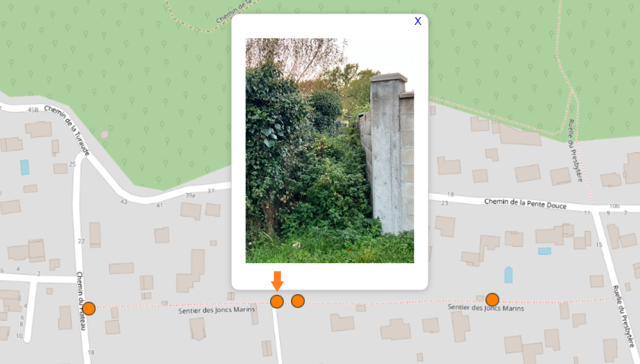Click the Chemin du Poteau street label
This screenshot has width=640, height=364.
pyautogui.click(x=81, y=300)
